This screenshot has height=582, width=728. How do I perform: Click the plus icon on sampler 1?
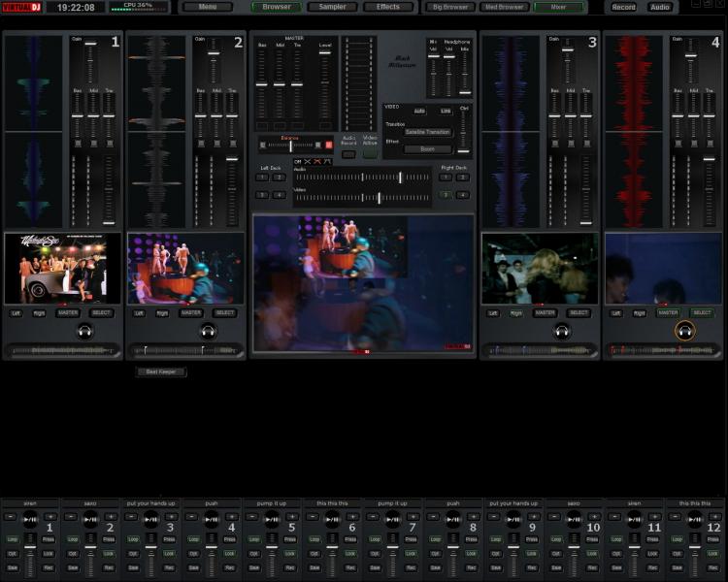coord(49,517)
